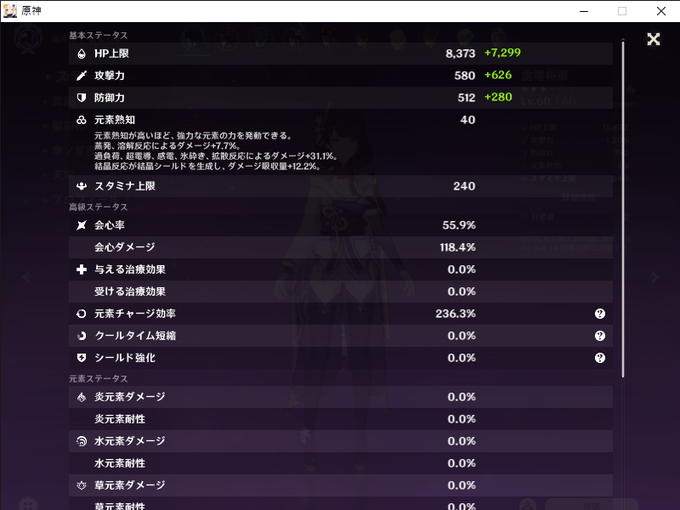This screenshot has width=680, height=510.
Task: Click the 水元素ダメージ hydro icon
Action: click(81, 441)
